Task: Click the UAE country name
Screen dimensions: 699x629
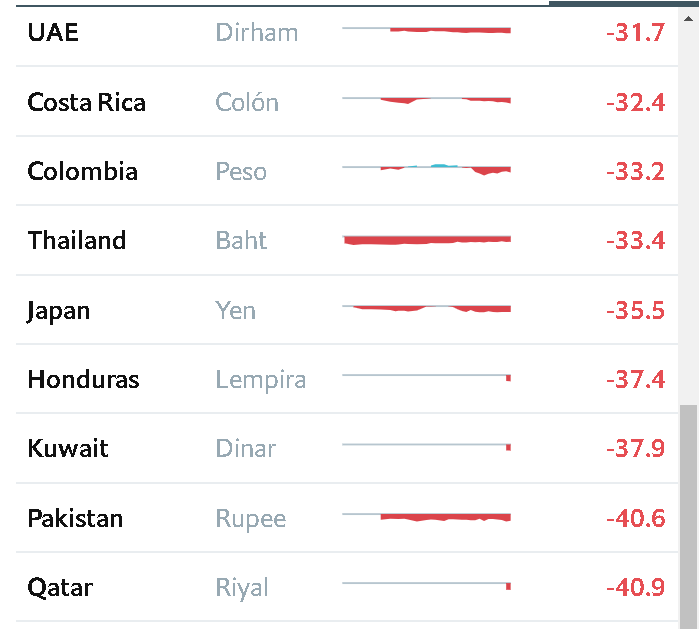Action: coord(53,33)
